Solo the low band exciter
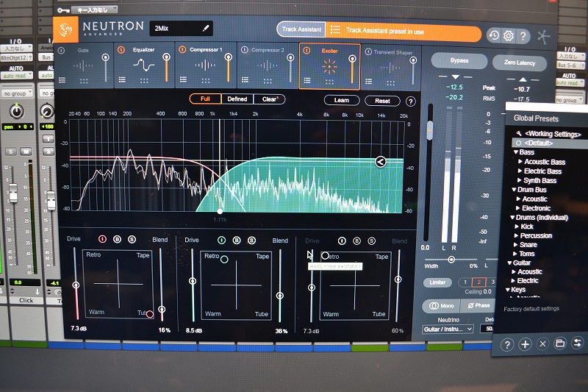 pos(132,239)
